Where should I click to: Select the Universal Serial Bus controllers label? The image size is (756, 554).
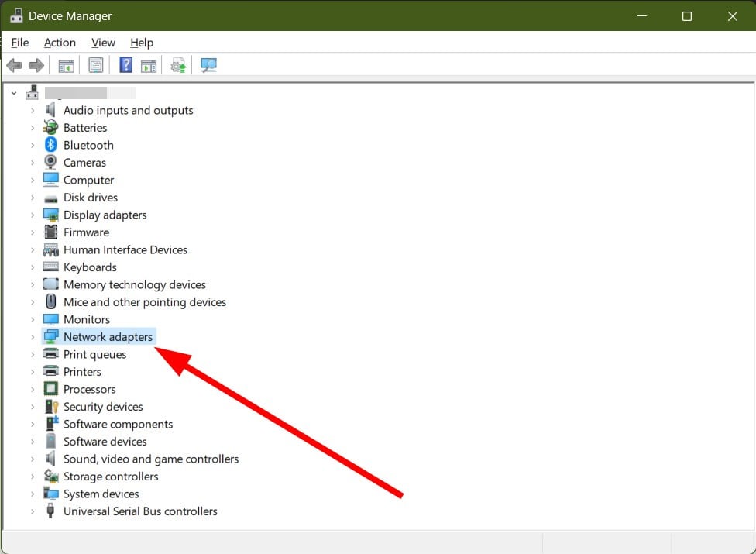(x=140, y=511)
